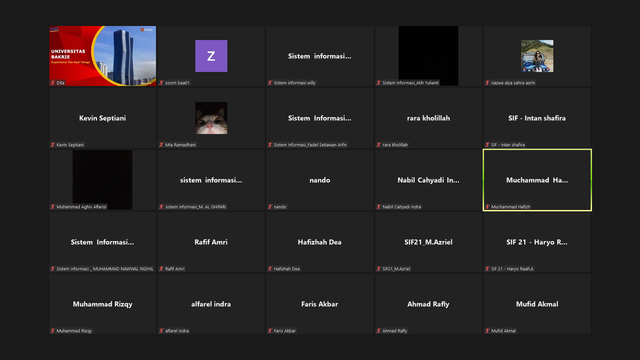
Task: Click muted mic icon in rara kholillah label
Action: [x=378, y=144]
